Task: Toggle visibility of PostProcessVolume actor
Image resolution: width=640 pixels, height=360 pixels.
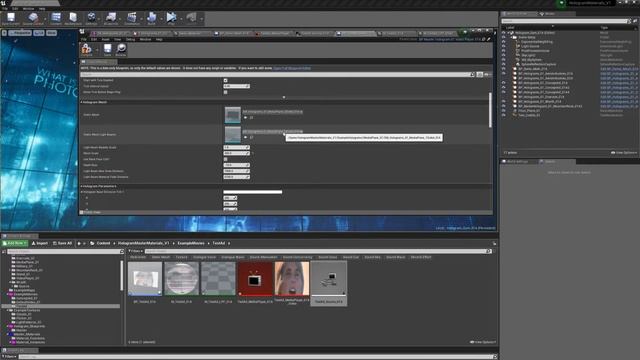Action: [x=504, y=51]
